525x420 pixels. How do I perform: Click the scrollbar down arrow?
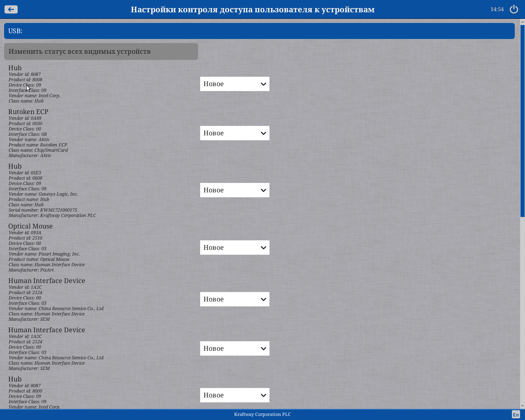(522, 406)
